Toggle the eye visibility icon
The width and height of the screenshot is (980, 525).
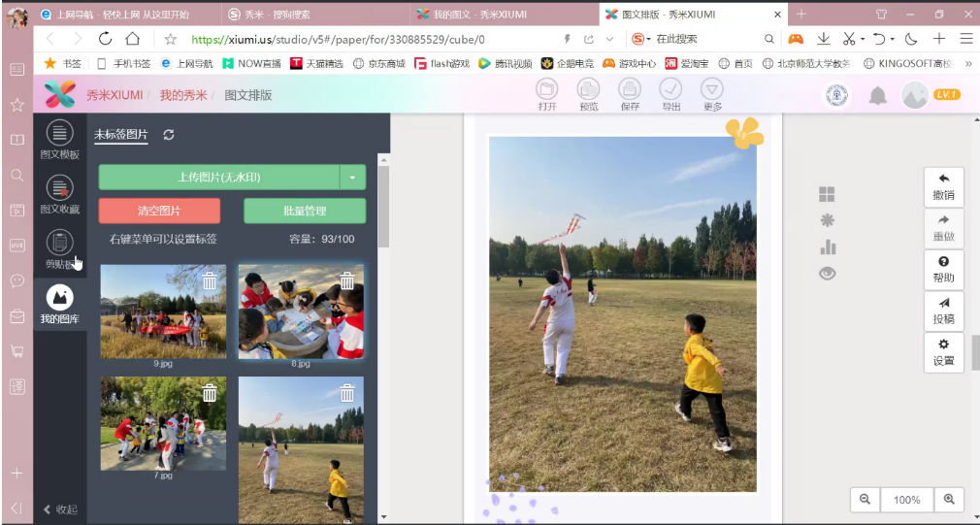tap(827, 274)
